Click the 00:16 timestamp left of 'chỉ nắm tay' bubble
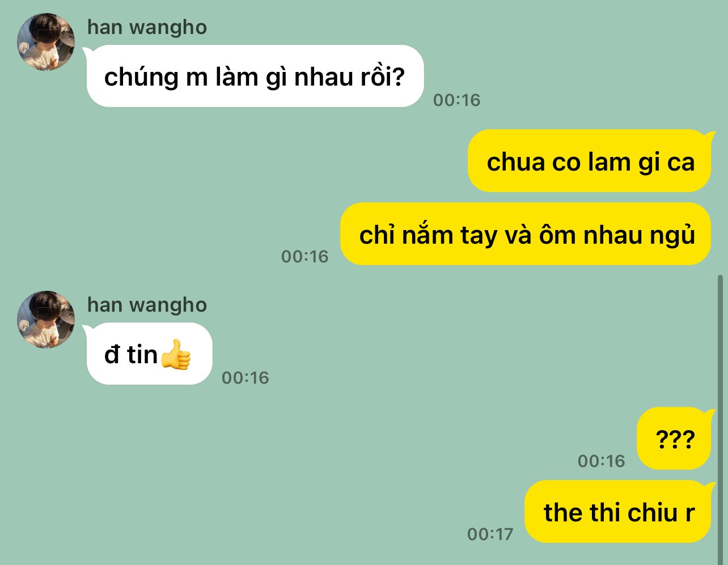Viewport: 728px width, 565px height. coord(304,257)
